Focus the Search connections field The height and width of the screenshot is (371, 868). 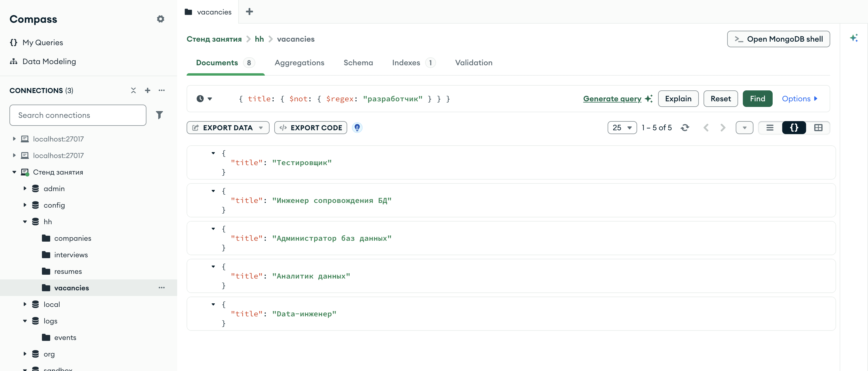pyautogui.click(x=78, y=115)
